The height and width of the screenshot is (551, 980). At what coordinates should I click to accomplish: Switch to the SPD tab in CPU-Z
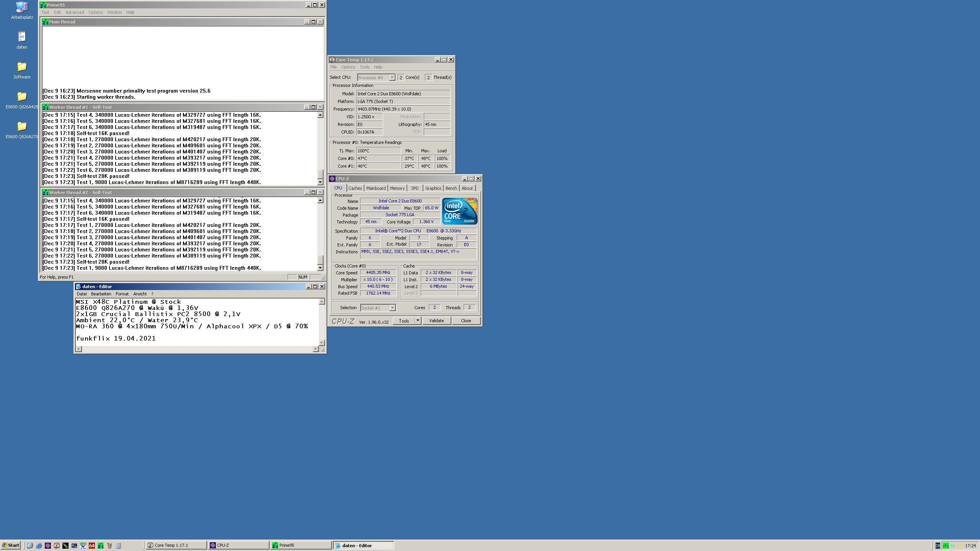[415, 188]
